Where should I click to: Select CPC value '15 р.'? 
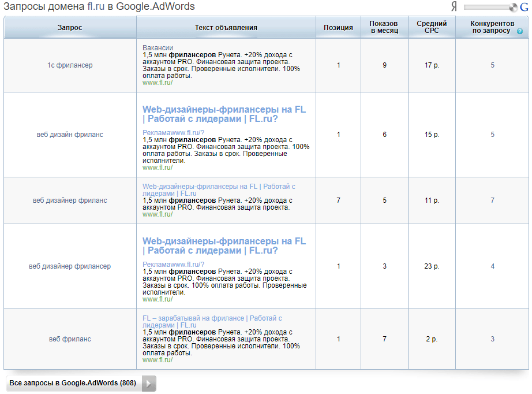tap(432, 135)
